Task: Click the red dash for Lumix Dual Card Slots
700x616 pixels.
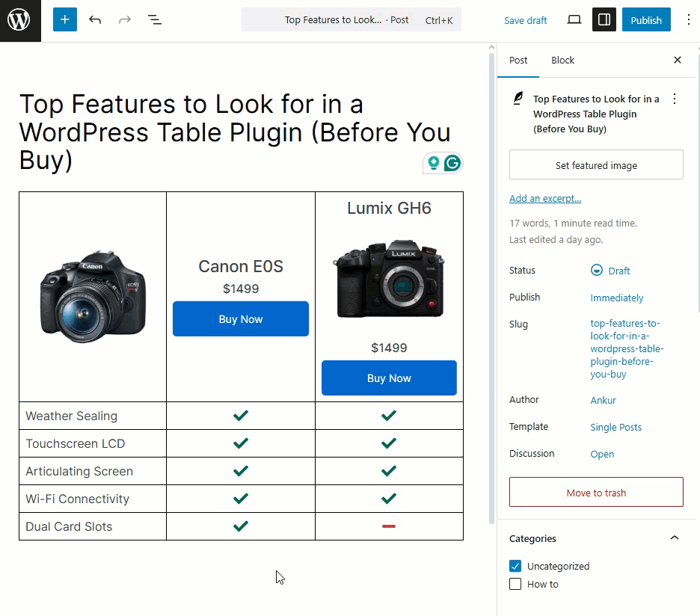Action: click(389, 526)
